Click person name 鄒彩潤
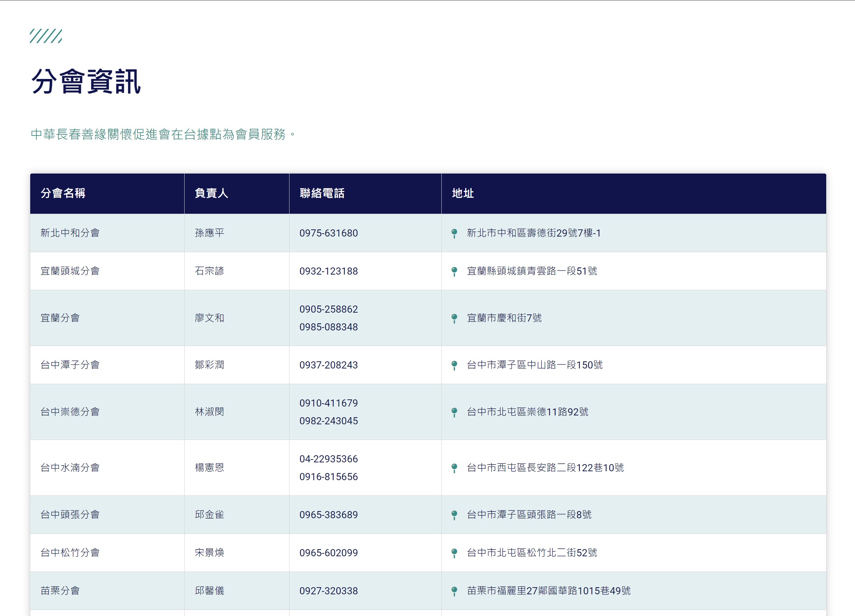Screen dimensions: 855x616 coord(209,365)
